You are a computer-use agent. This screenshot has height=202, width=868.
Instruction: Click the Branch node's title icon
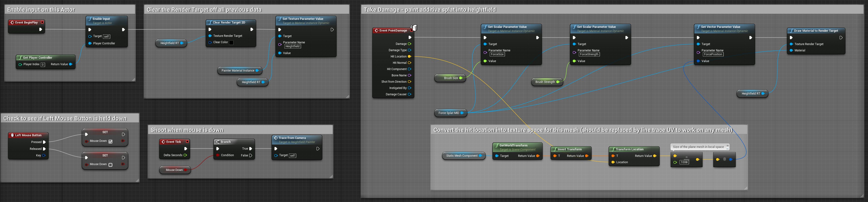click(x=218, y=142)
